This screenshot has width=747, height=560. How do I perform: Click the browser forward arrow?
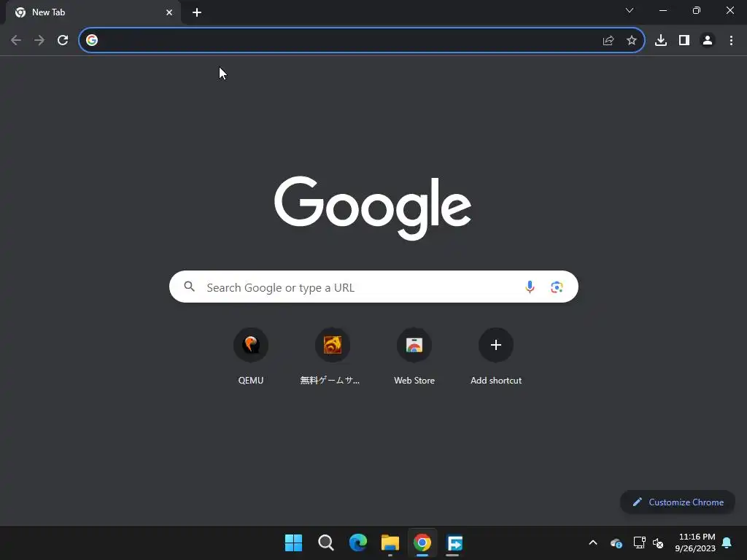pos(39,41)
